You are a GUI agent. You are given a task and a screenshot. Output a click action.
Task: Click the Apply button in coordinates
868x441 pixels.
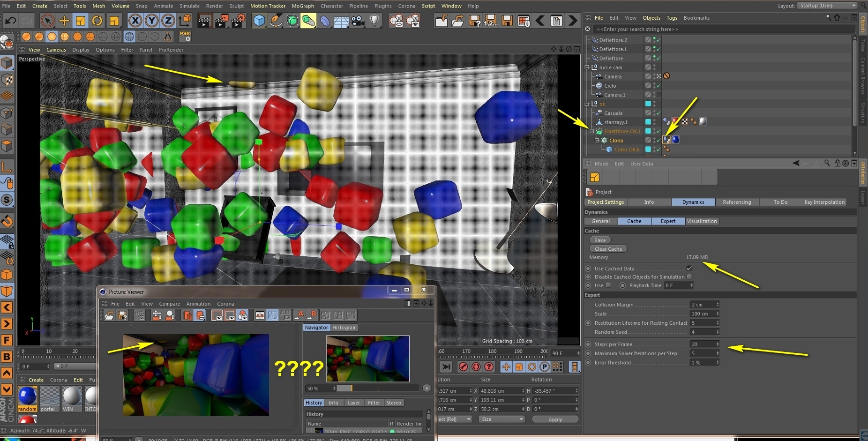pos(555,419)
